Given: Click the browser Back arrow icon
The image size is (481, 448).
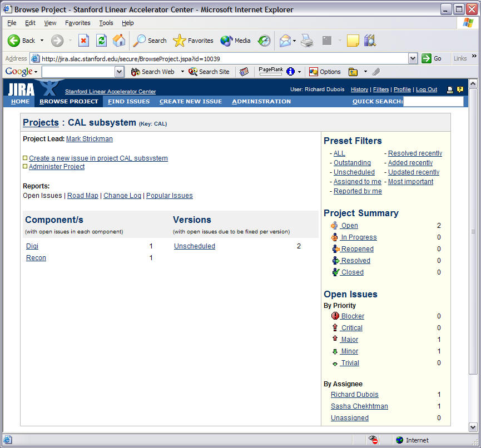Looking at the screenshot, I should pos(13,41).
